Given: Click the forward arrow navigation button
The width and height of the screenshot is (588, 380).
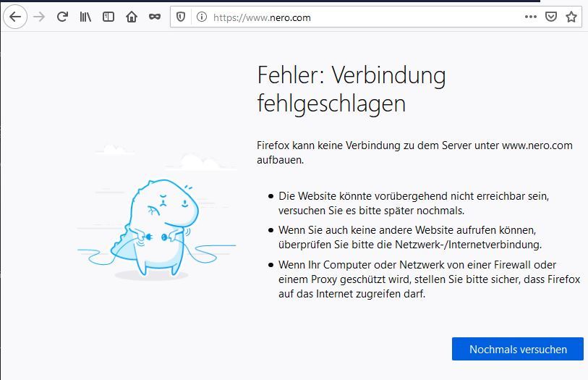Looking at the screenshot, I should click(x=39, y=17).
